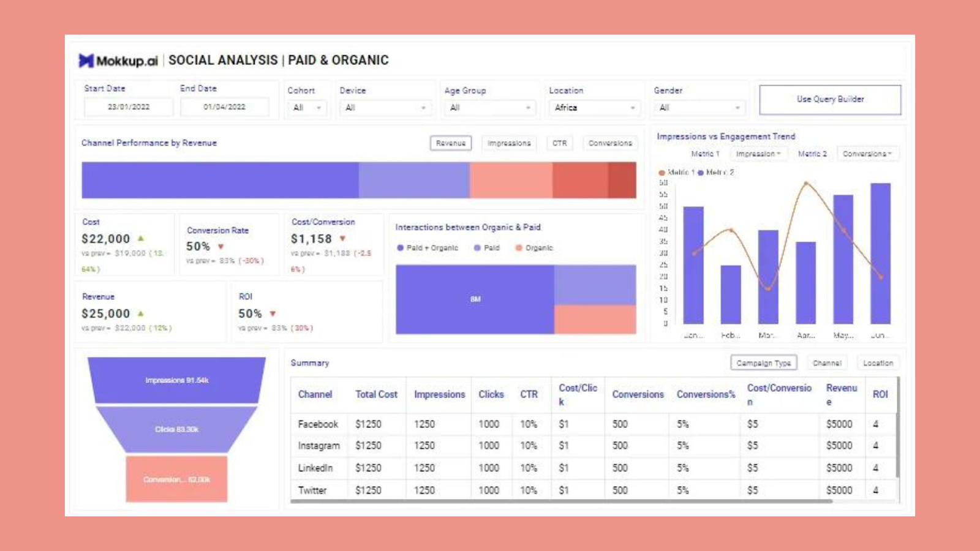Open the Metric 1 Impression dropdown

pyautogui.click(x=758, y=154)
